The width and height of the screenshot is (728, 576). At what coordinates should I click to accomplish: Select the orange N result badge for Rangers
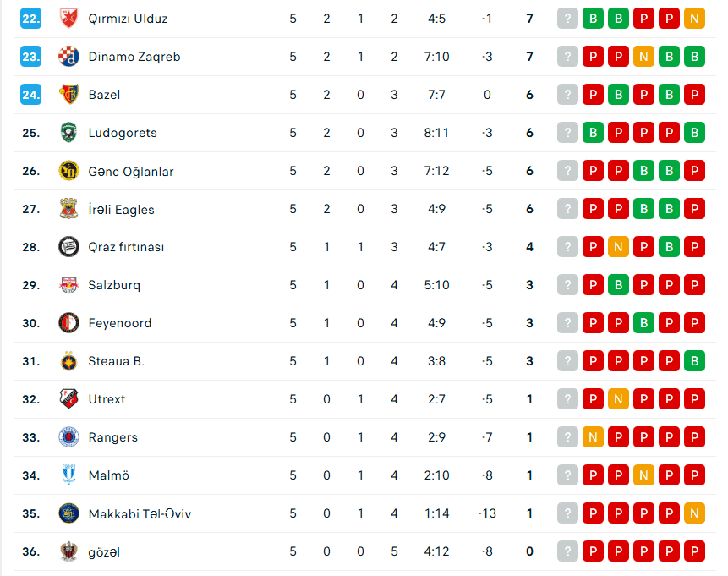pyautogui.click(x=593, y=437)
